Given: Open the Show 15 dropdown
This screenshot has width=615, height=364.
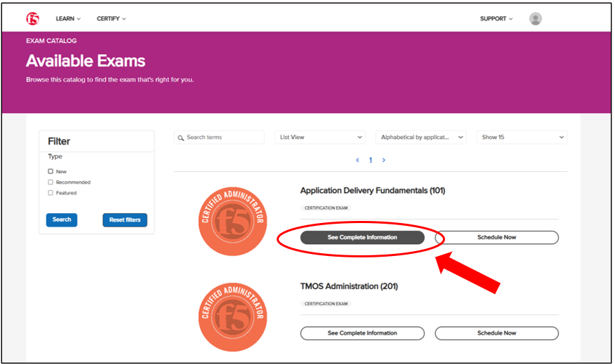Looking at the screenshot, I should [522, 137].
